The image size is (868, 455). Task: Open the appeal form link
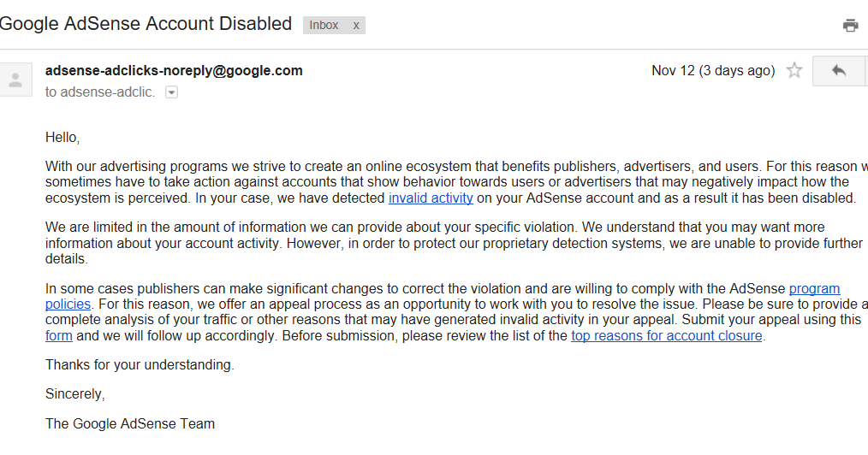(59, 335)
